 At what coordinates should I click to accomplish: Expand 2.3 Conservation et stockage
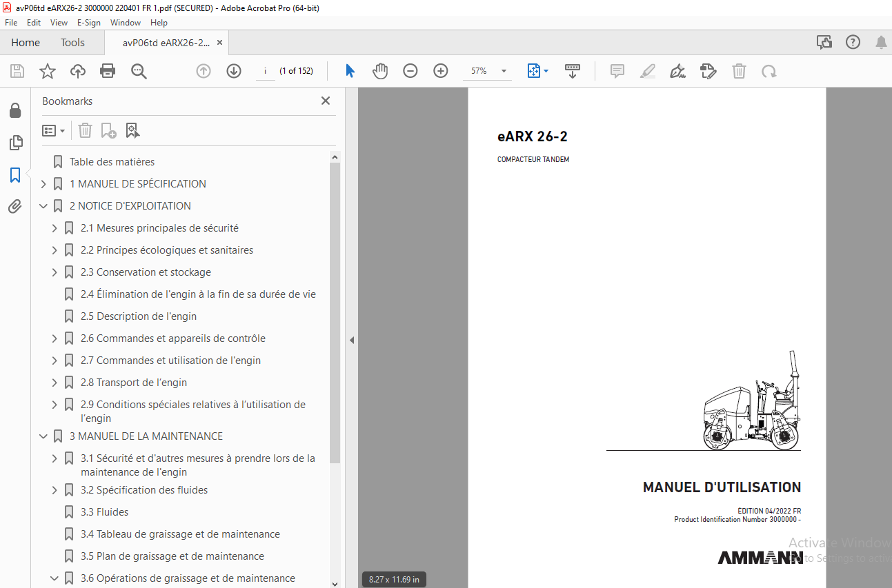(x=54, y=272)
